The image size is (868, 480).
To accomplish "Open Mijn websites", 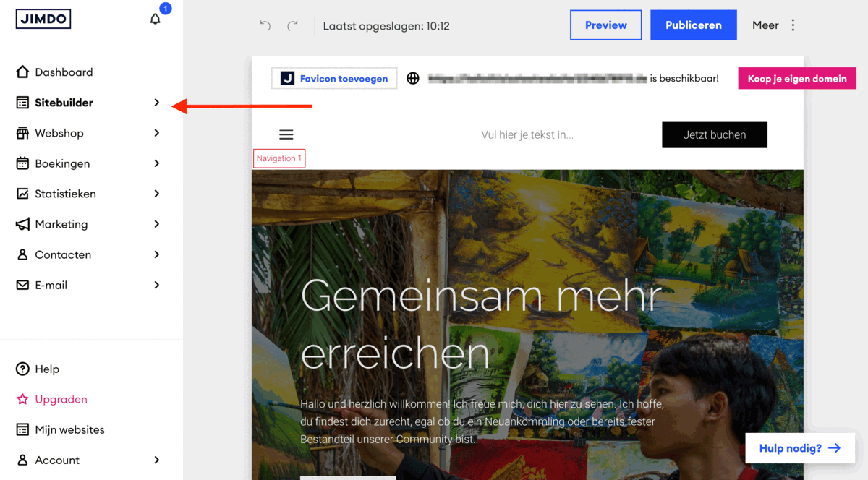I will click(69, 429).
